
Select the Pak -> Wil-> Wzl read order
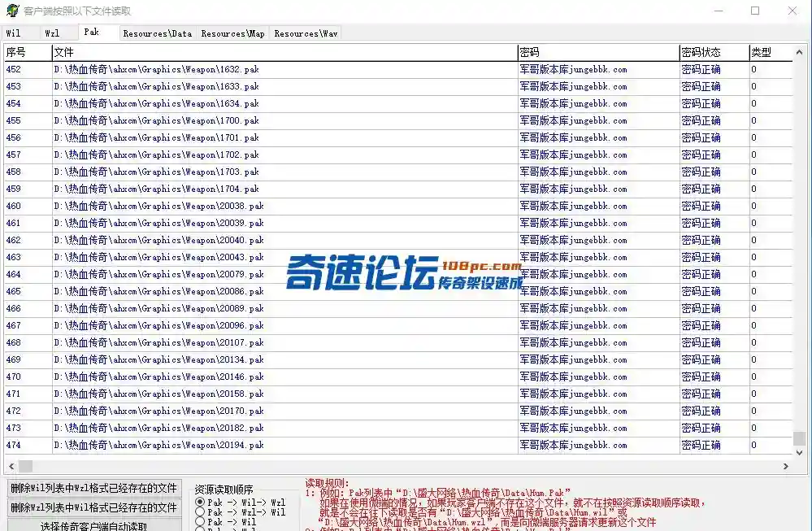[x=241, y=502]
